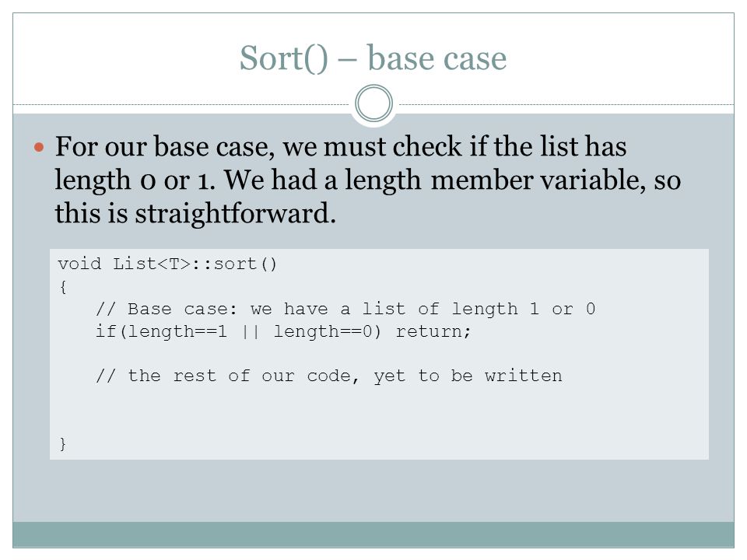Click the "void List<T>::sort()" code line
This screenshot has height=560, width=747.
click(167, 264)
